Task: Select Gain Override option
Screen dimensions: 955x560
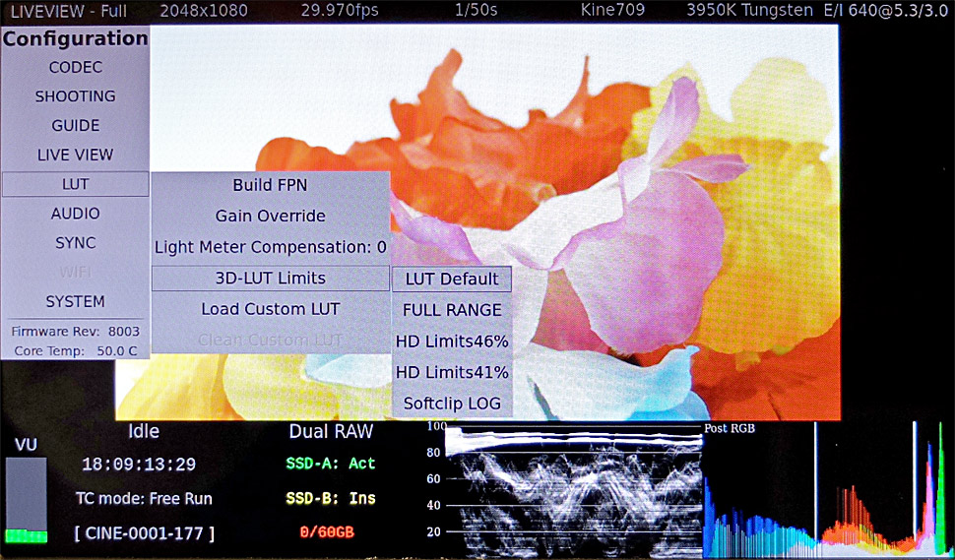Action: point(270,216)
